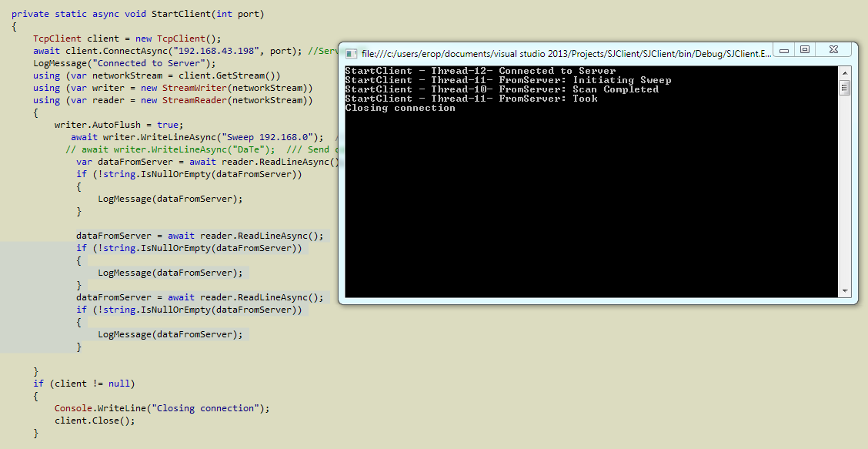Viewport: 868px width, 449px height.
Task: Click the 'if (client != null)' line
Action: (x=84, y=384)
